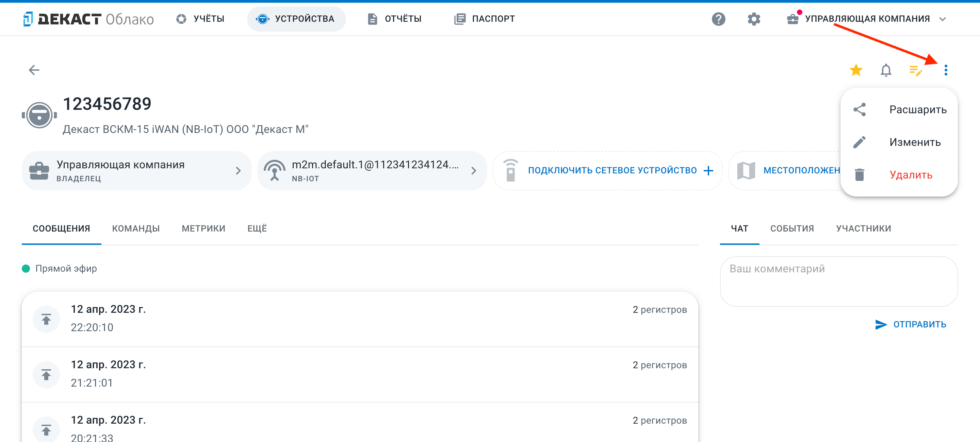The height and width of the screenshot is (442, 980).
Task: Click the radio remote icon on connect card
Action: 510,170
